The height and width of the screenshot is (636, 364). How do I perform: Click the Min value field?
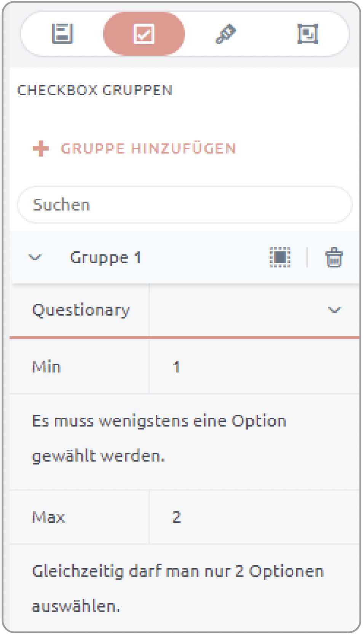(x=254, y=367)
